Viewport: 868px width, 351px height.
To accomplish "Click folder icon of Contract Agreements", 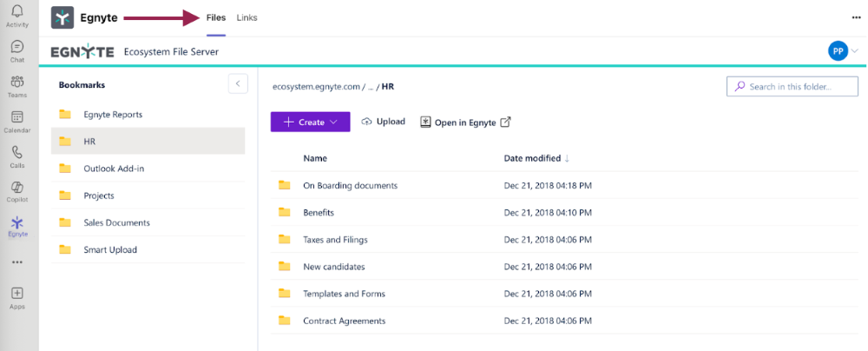I will tap(285, 320).
